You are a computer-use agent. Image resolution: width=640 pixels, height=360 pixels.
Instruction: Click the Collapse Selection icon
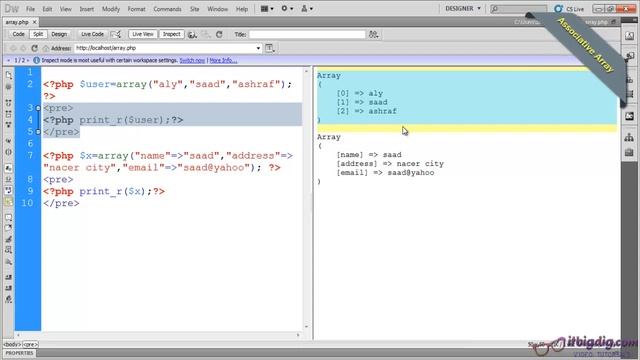(9, 114)
